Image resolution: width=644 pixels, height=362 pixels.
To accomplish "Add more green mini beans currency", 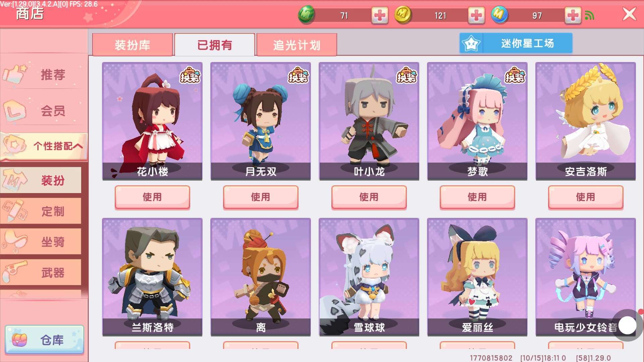I will [380, 15].
